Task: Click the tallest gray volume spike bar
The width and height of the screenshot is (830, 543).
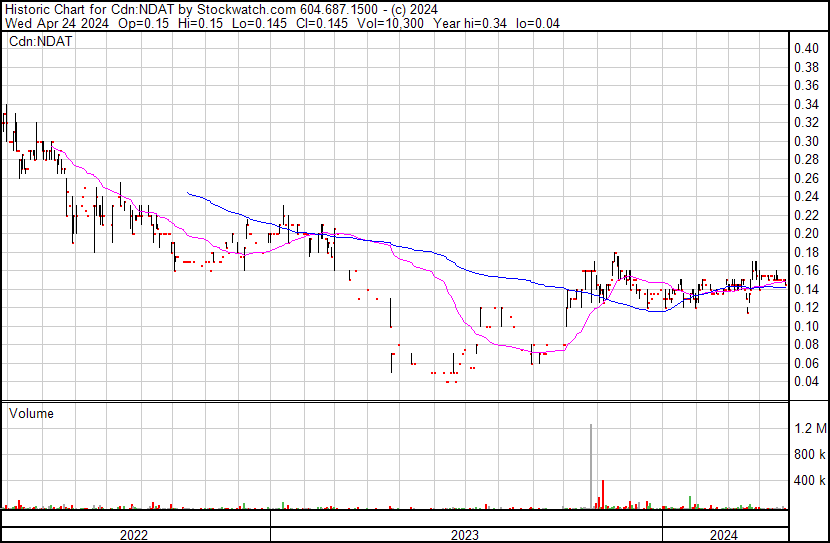Action: pyautogui.click(x=591, y=466)
